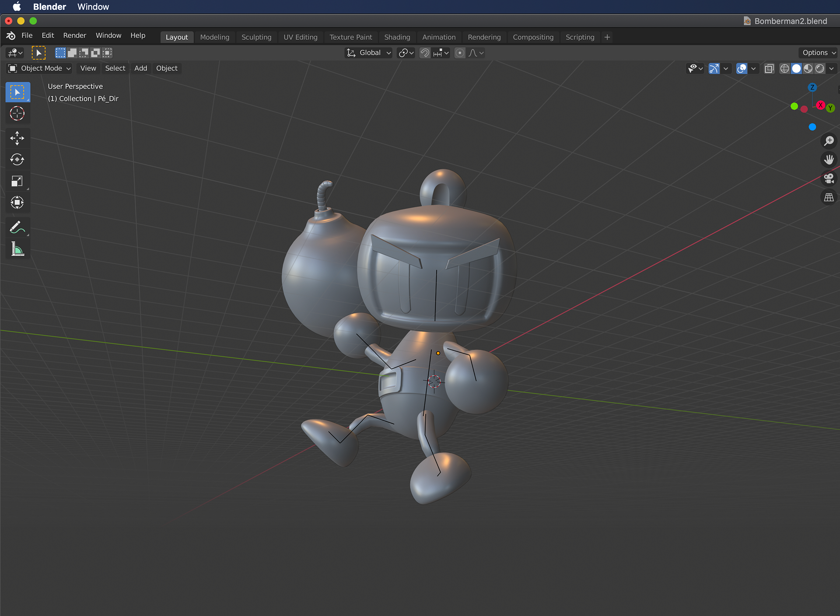Open the viewport Object menu
Image resolution: width=840 pixels, height=616 pixels.
pyautogui.click(x=167, y=68)
